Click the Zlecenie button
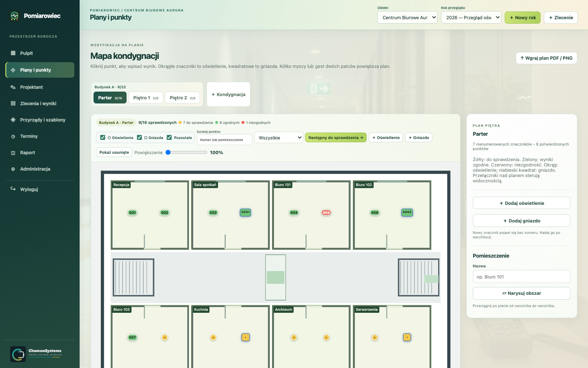Viewport: 588px width, 368px height. pyautogui.click(x=561, y=18)
